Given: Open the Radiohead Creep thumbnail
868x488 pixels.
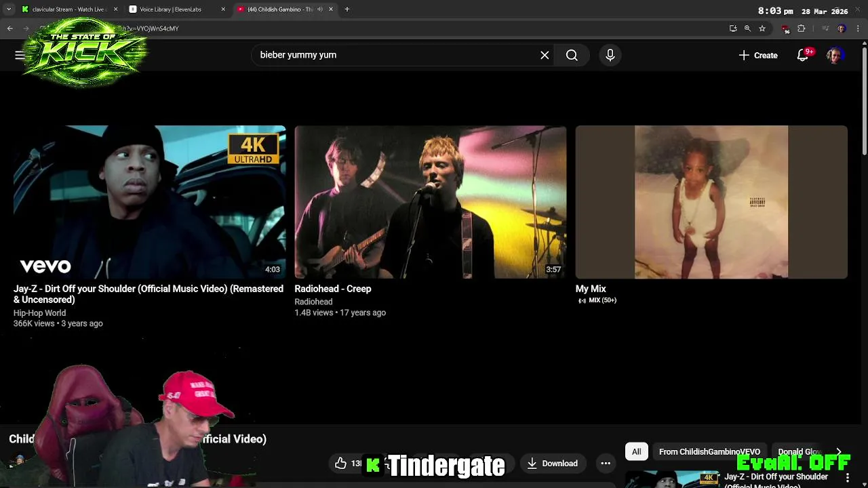Looking at the screenshot, I should tap(430, 202).
